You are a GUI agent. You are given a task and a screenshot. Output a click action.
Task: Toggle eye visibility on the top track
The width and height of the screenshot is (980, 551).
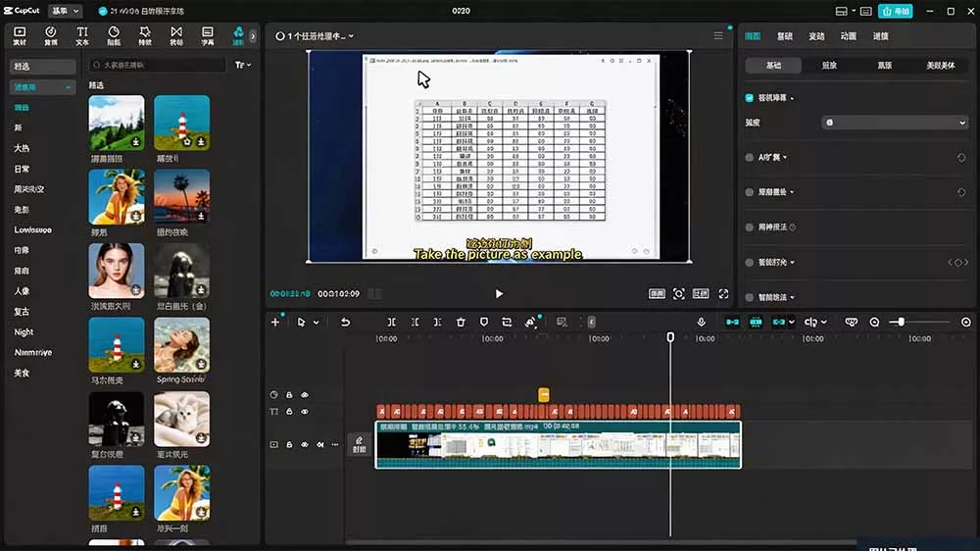[305, 395]
